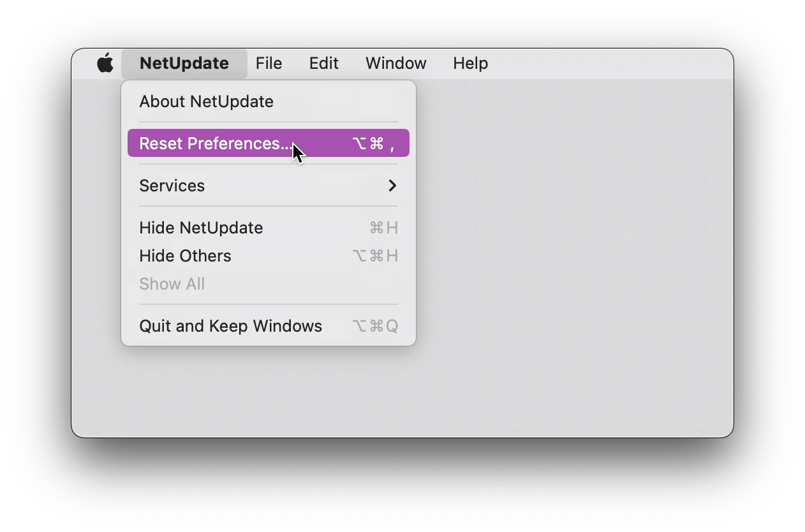
Task: Open the Window menu
Action: [395, 63]
